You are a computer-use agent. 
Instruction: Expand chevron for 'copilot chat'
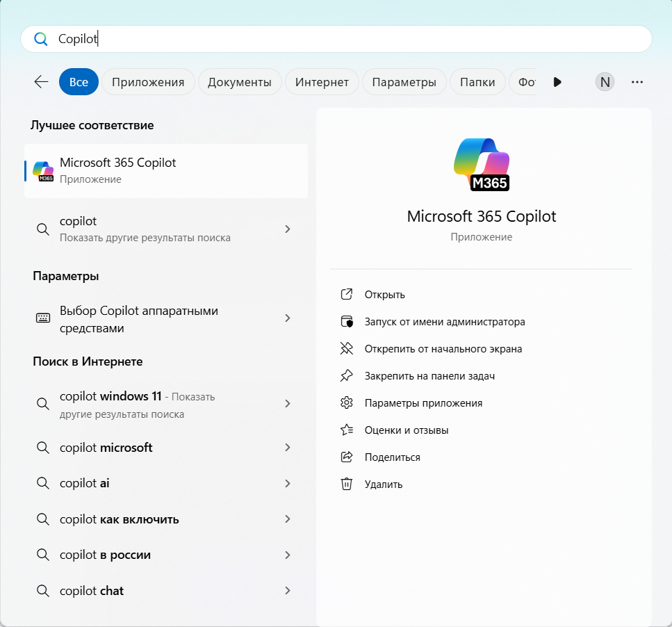point(288,591)
